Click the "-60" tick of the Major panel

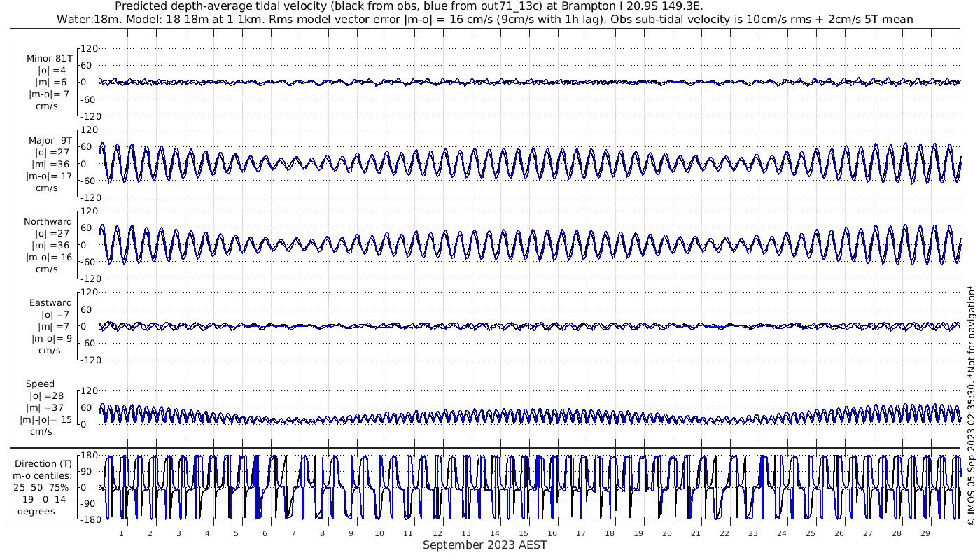[89, 180]
